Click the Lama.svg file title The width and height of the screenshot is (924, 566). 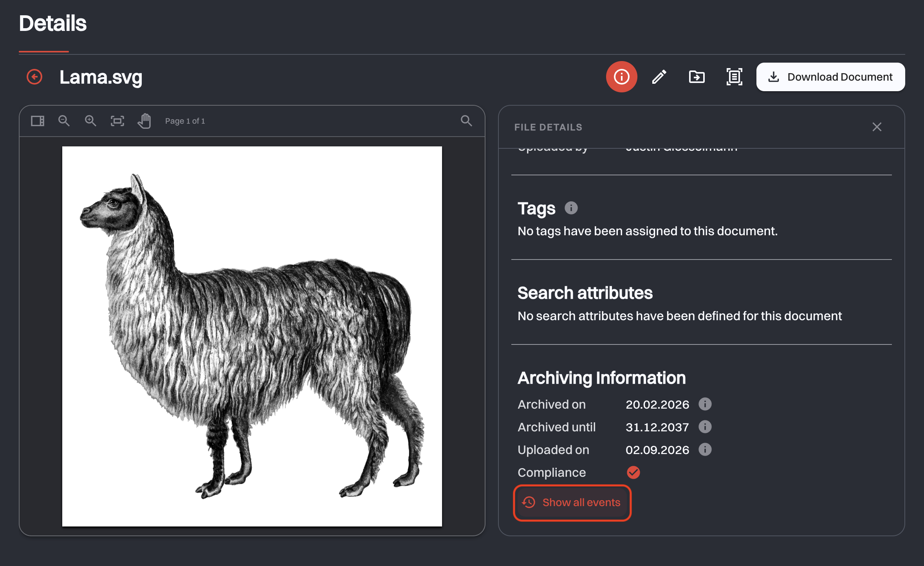tap(101, 77)
